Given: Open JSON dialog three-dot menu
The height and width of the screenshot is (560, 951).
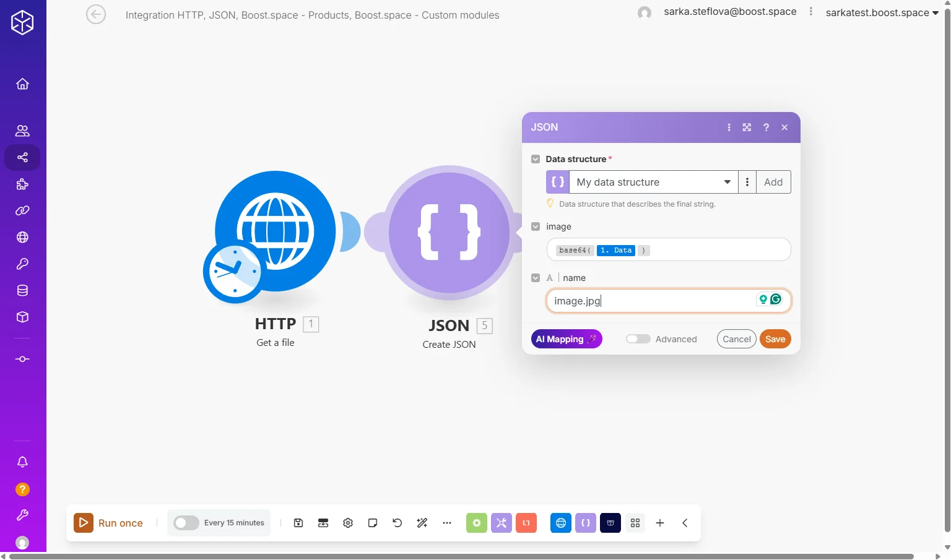Looking at the screenshot, I should tap(729, 127).
